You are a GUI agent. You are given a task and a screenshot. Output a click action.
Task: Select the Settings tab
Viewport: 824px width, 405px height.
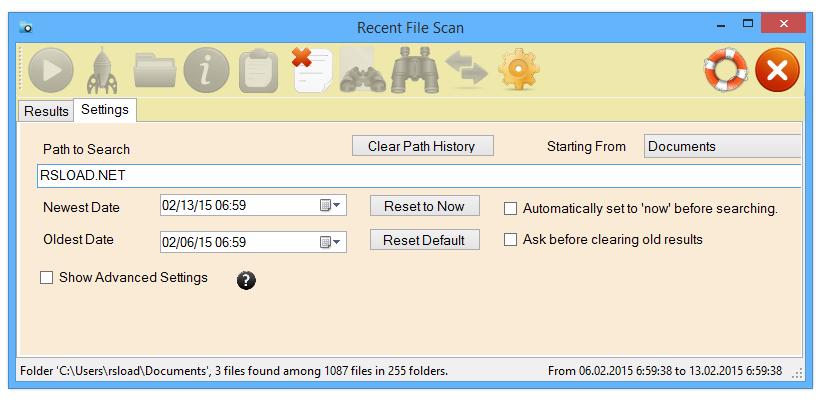pos(105,110)
